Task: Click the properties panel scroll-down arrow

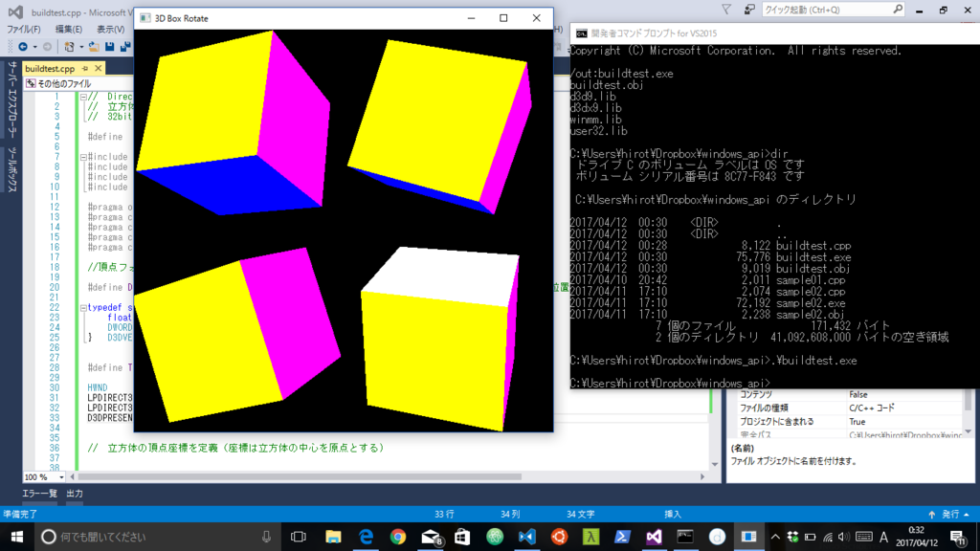Action: [x=969, y=431]
